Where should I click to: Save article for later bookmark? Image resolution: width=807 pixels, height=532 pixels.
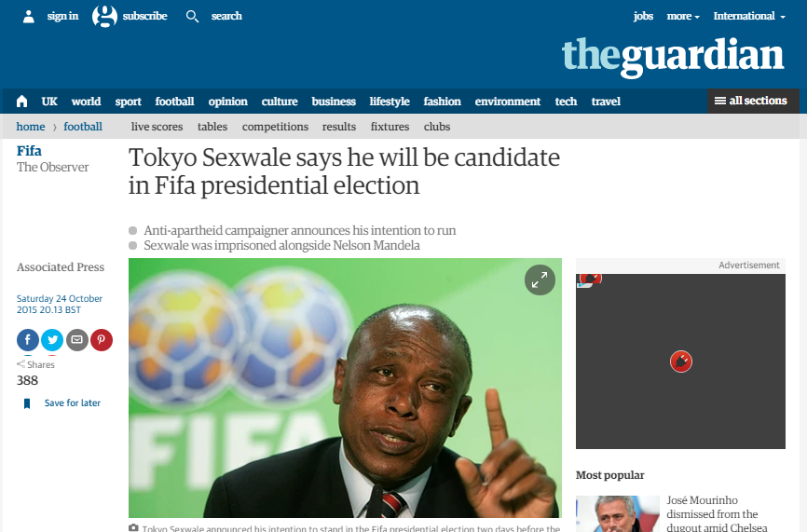[x=27, y=403]
